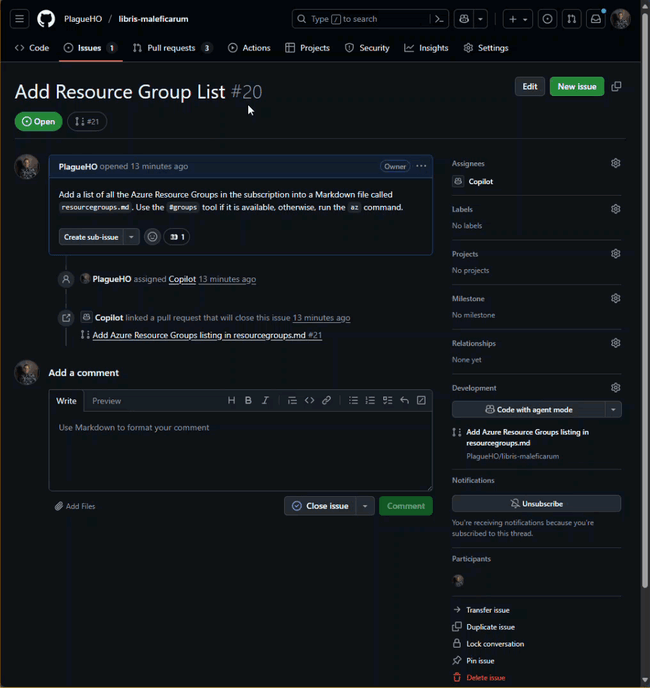The width and height of the screenshot is (650, 688).
Task: Click the Close issue button
Action: click(x=321, y=506)
